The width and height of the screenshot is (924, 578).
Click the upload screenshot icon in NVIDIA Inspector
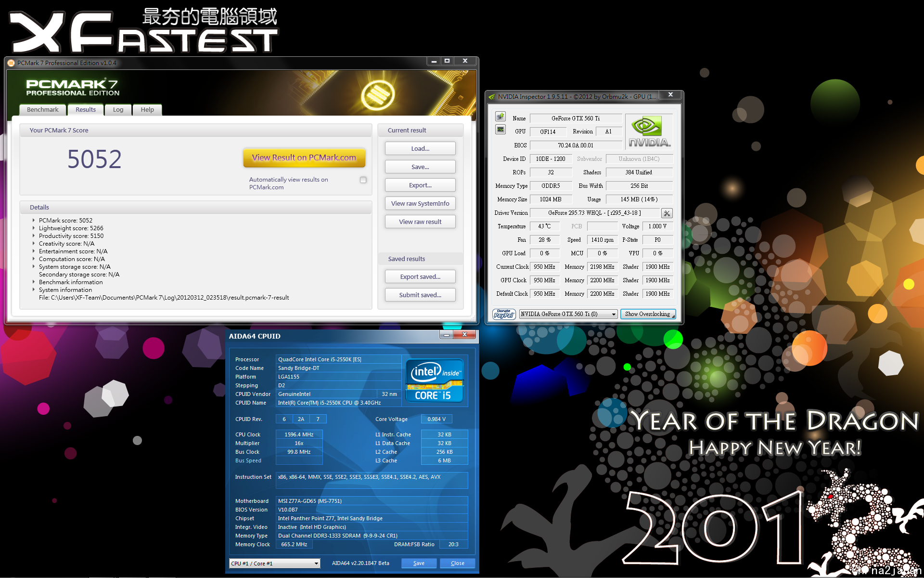500,116
